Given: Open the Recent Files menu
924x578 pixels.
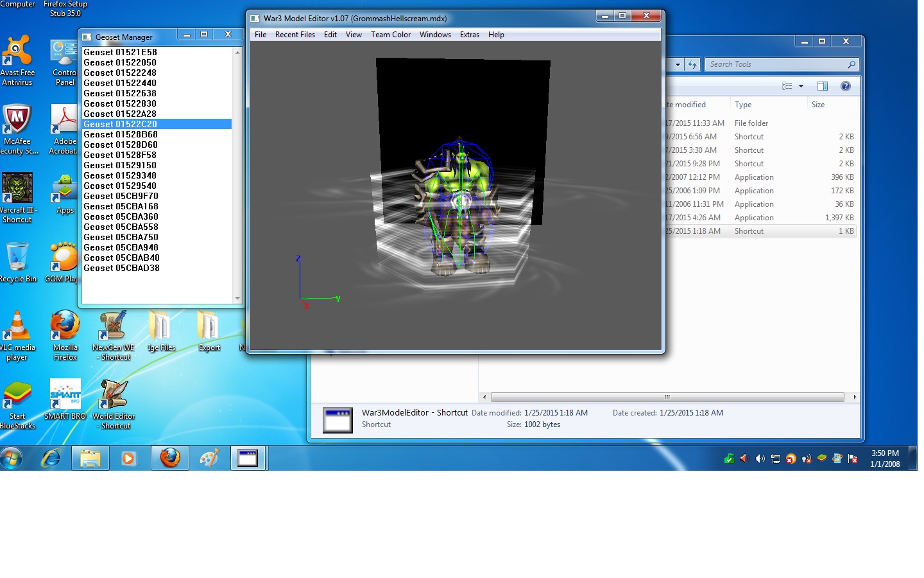Looking at the screenshot, I should [x=295, y=35].
